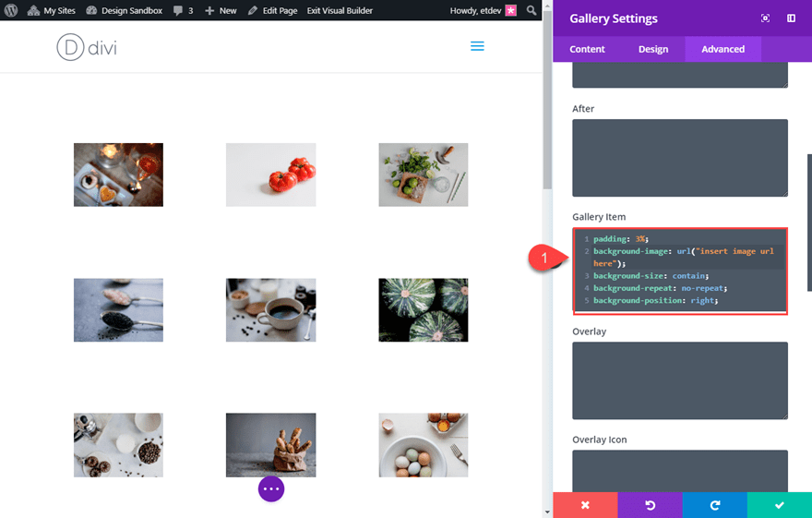Click the search magnifier in admin bar
This screenshot has height=518, width=812.
531,10
